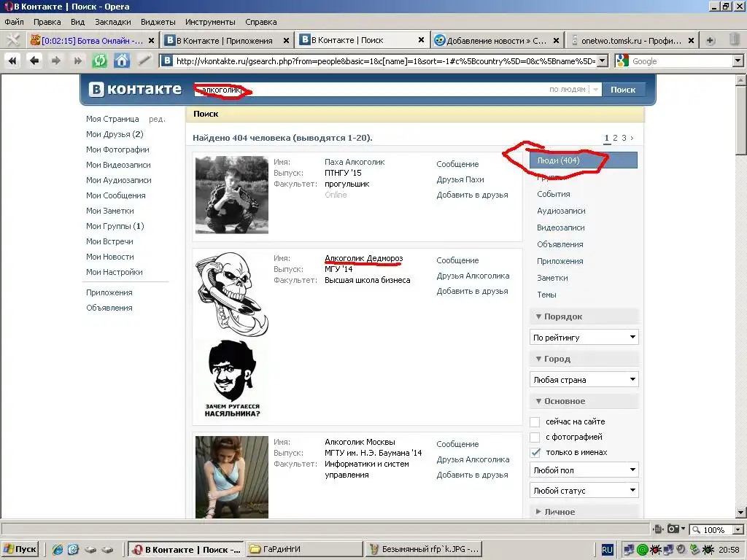Open the "Закладки" menu in menu bar
The width and height of the screenshot is (747, 560).
tap(112, 22)
